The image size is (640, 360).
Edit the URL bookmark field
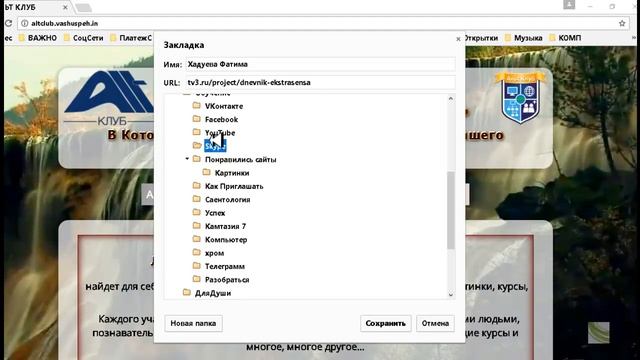[320, 82]
